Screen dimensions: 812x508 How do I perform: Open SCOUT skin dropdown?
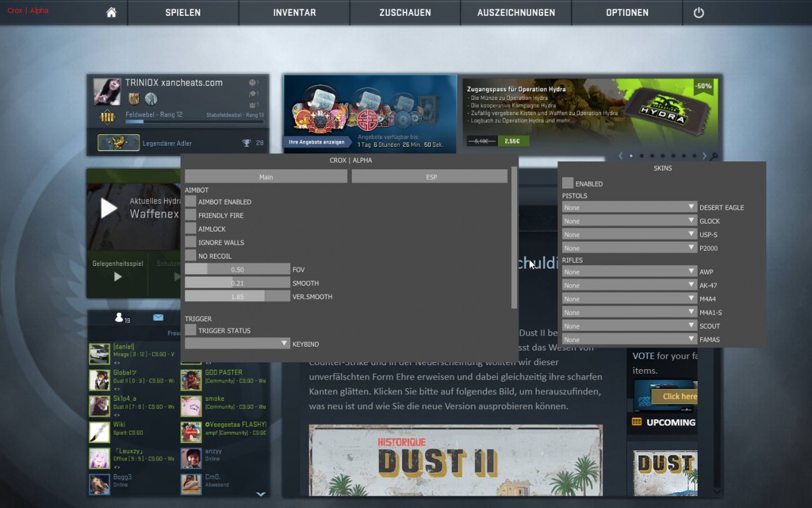629,326
